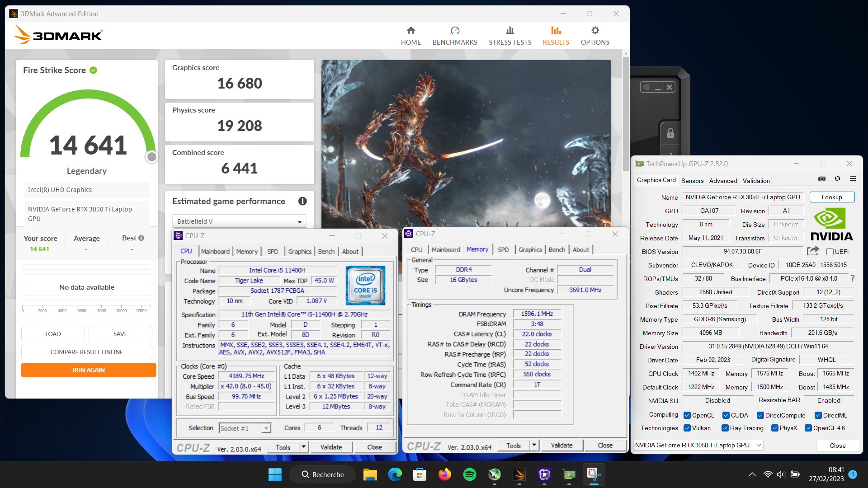The width and height of the screenshot is (868, 488).
Task: Switch to Bench tab in CPU-Z CPU window
Action: coord(326,251)
